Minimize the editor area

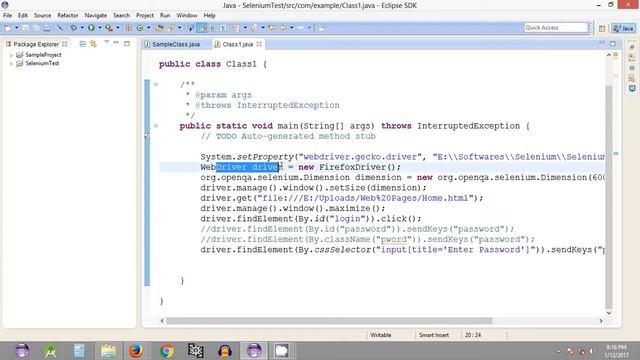click(602, 42)
